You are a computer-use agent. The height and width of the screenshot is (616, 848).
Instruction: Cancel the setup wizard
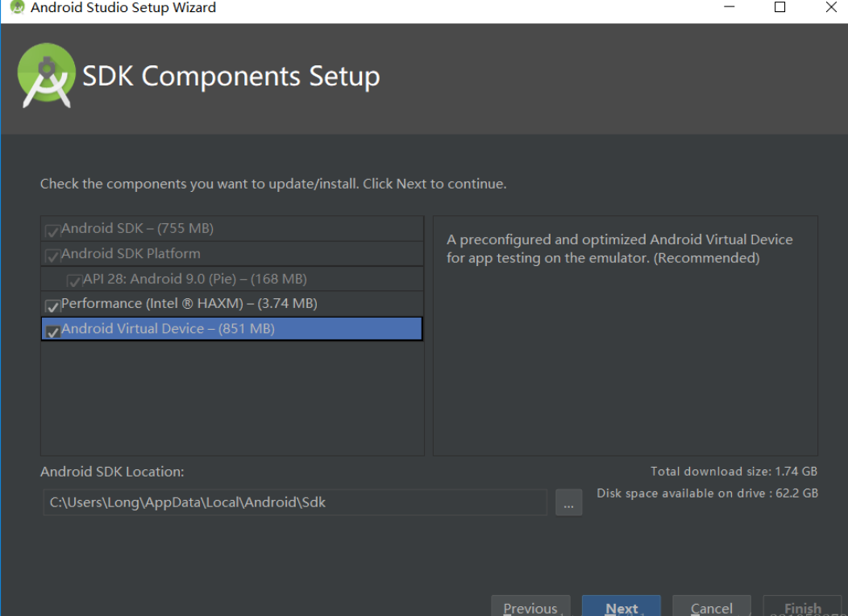[711, 608]
